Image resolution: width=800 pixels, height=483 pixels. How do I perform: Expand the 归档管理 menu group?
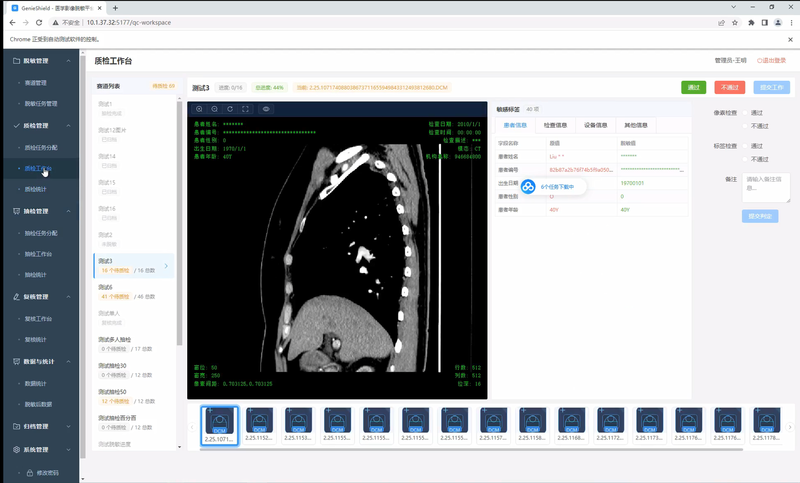pos(68,426)
